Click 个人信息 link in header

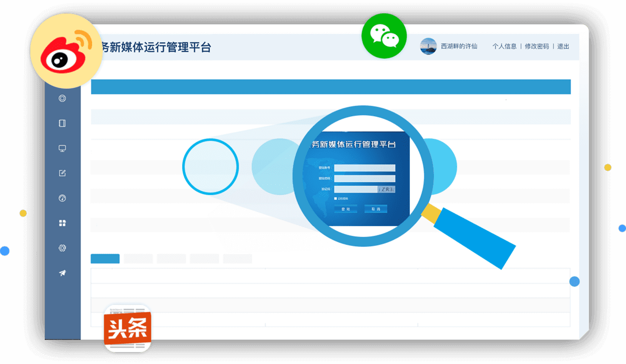pos(504,46)
